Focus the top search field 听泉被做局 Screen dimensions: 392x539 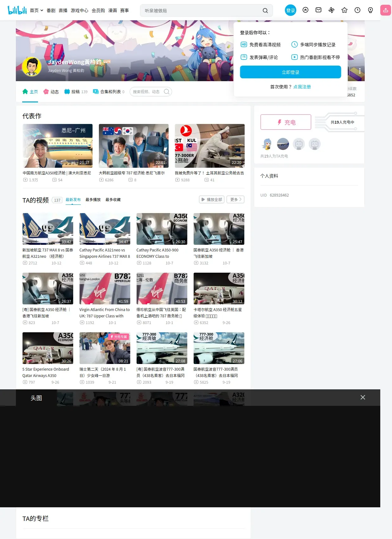(201, 10)
